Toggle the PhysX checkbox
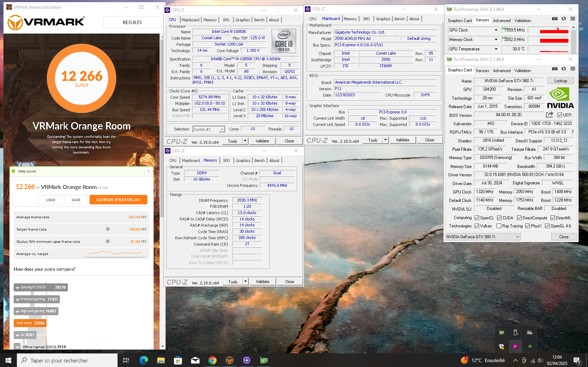The width and height of the screenshot is (588, 367). click(527, 226)
